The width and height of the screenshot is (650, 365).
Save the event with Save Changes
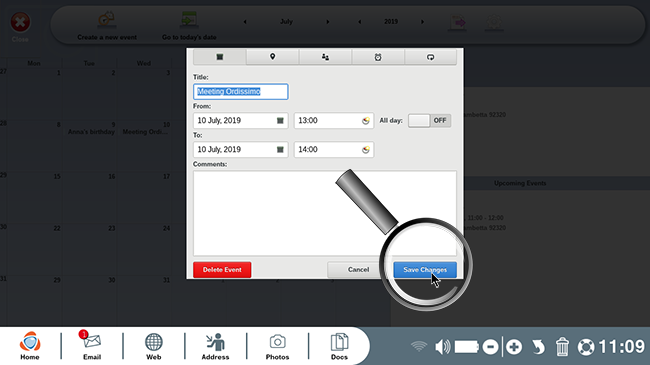click(425, 270)
